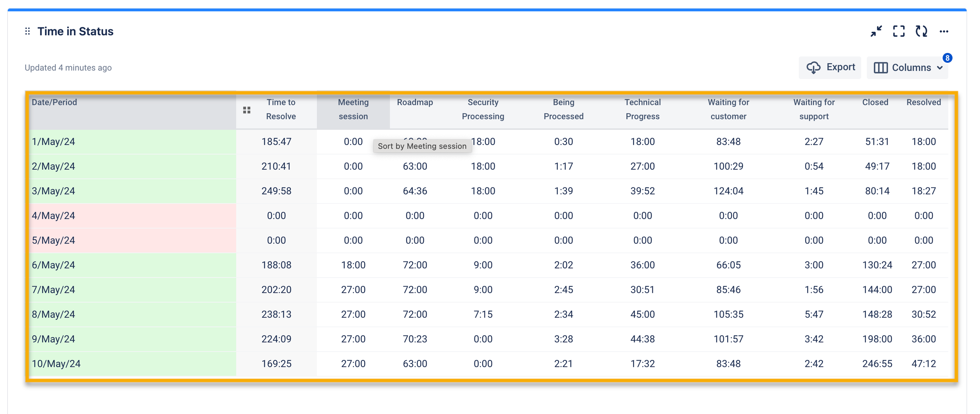The width and height of the screenshot is (980, 414).
Task: Sort by Meeting session column
Action: pos(353,109)
